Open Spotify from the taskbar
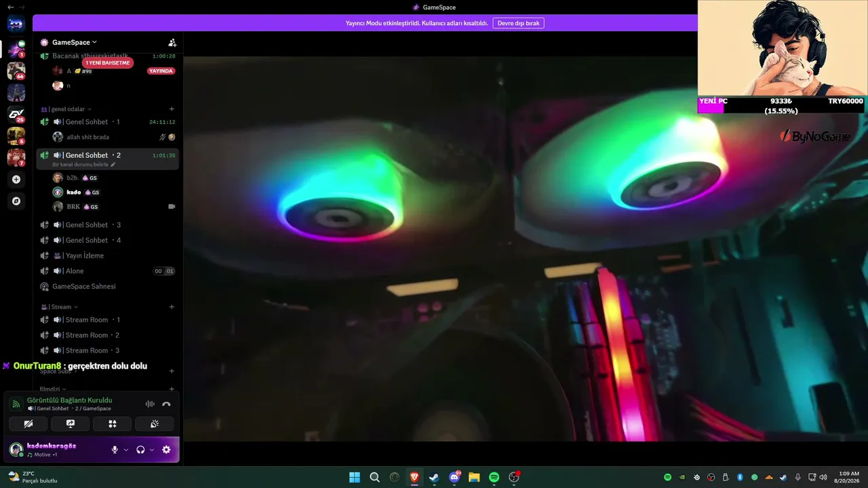This screenshot has width=868, height=488. point(494,477)
